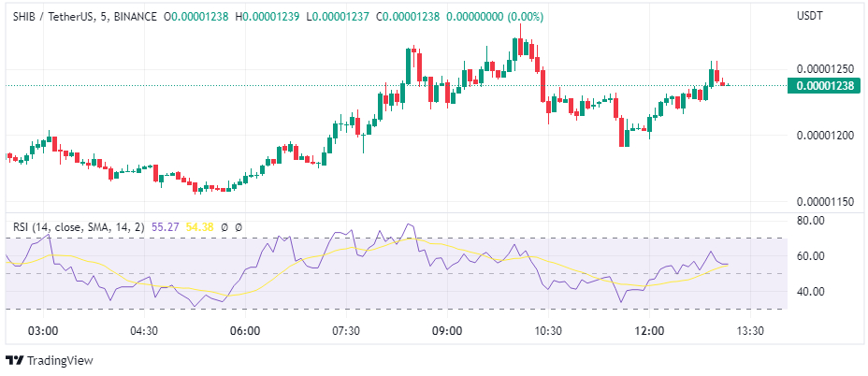The width and height of the screenshot is (868, 376).
Task: Click the 40.00 RSI axis label
Action: [x=811, y=291]
